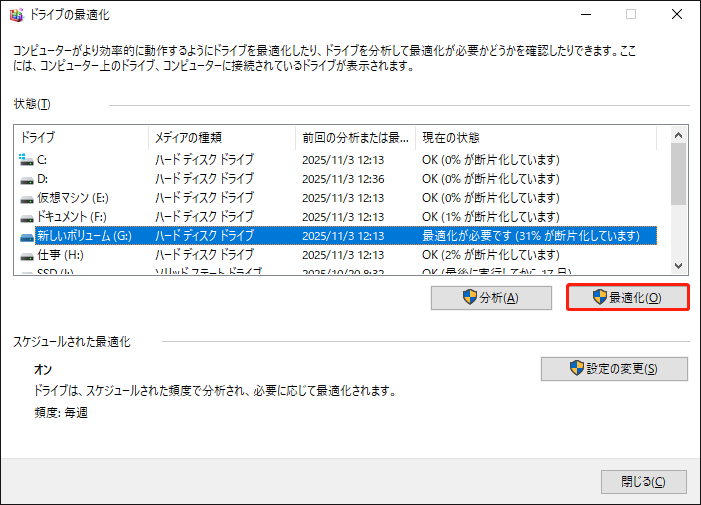Click the 新しいボリューム (G:) drive icon
Viewport: 701px width, 505px height.
[27, 236]
